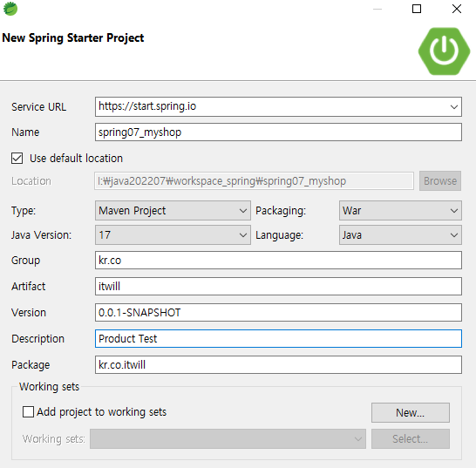Click the Java Version: label
Screen dimensions: 476x468
[41, 235]
